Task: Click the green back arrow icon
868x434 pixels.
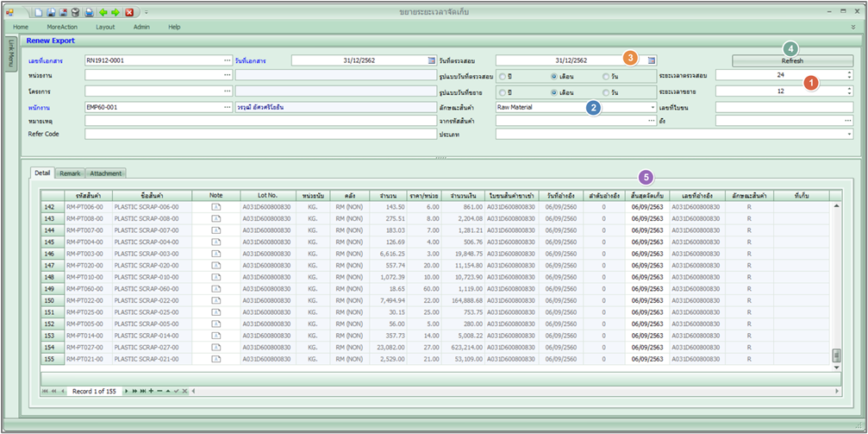Action: tap(103, 13)
